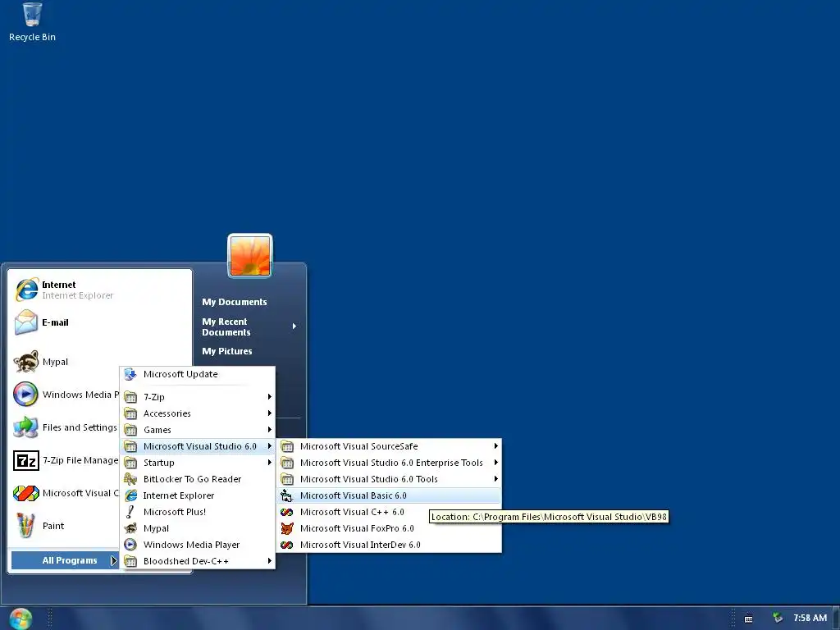840x630 pixels.
Task: Click the Microsoft Visual Basic 6.0 icon
Action: coord(286,495)
